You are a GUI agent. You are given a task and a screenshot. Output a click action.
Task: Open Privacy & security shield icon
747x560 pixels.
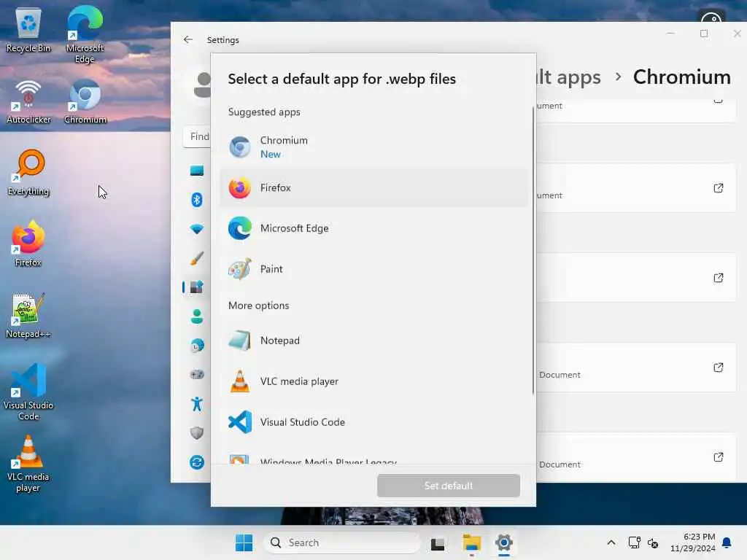pyautogui.click(x=197, y=433)
